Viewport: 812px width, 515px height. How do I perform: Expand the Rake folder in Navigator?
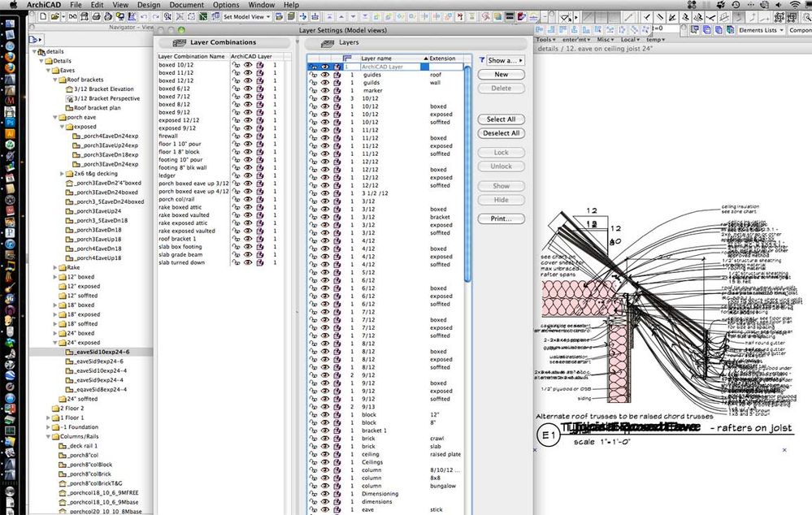[55, 267]
